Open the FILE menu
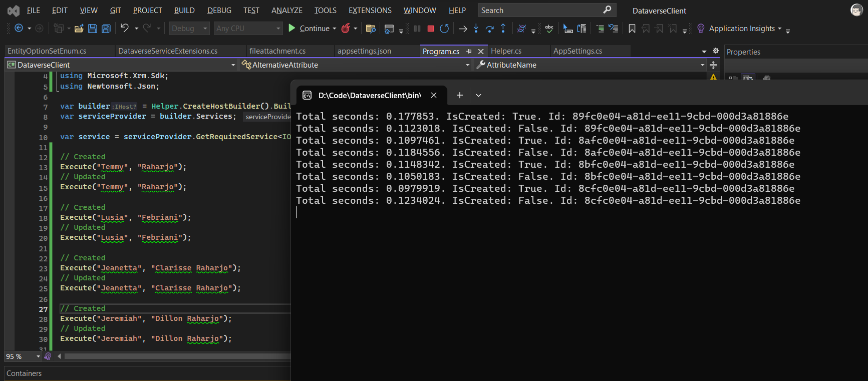 tap(34, 11)
